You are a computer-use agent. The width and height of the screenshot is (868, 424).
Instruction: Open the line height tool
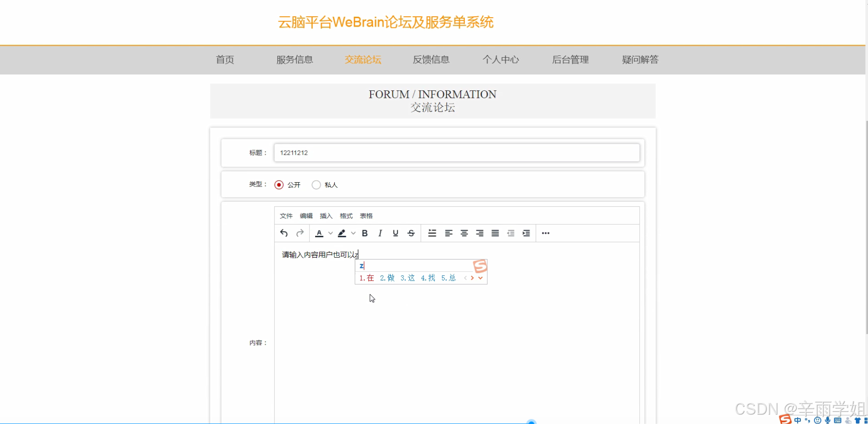pyautogui.click(x=433, y=233)
